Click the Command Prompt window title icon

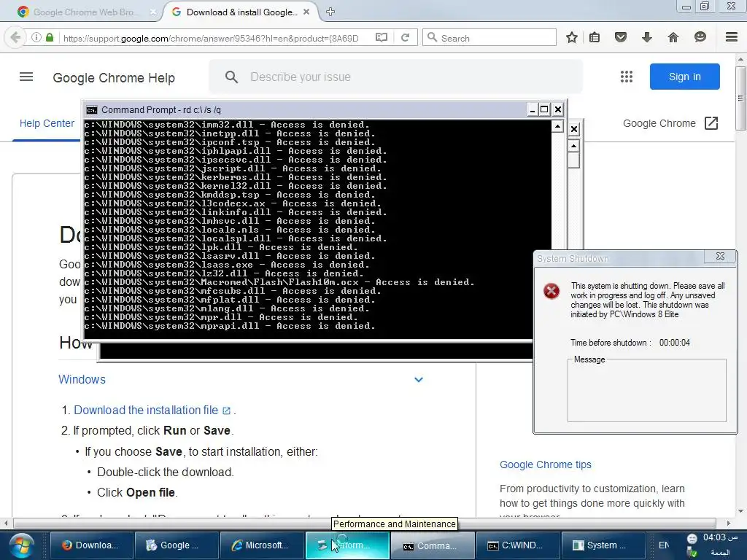[92, 110]
